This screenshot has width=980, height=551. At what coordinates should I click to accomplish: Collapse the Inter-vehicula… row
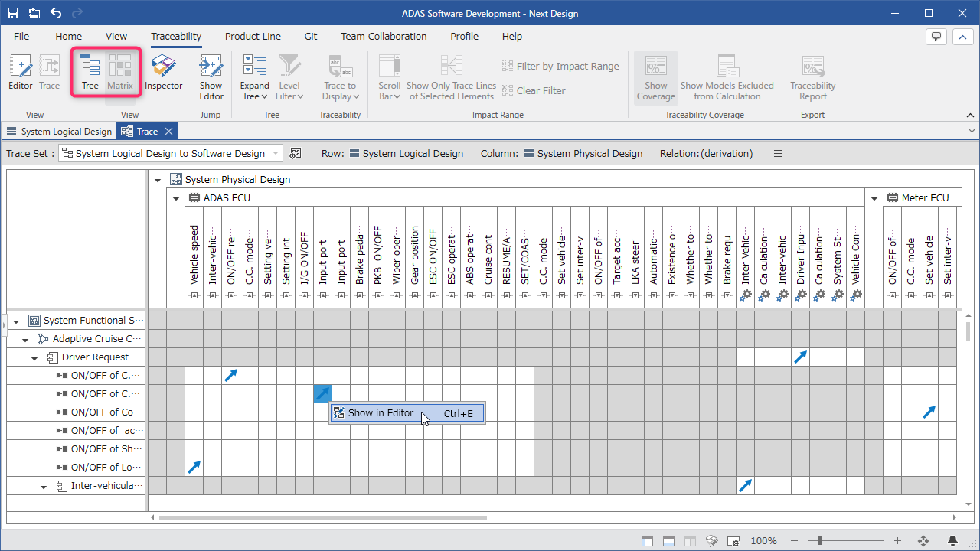[44, 487]
